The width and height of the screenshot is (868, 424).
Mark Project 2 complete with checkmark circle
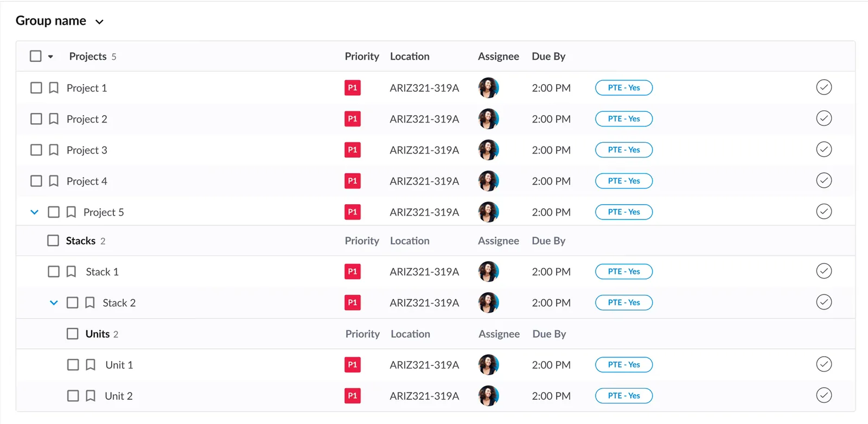pyautogui.click(x=824, y=118)
